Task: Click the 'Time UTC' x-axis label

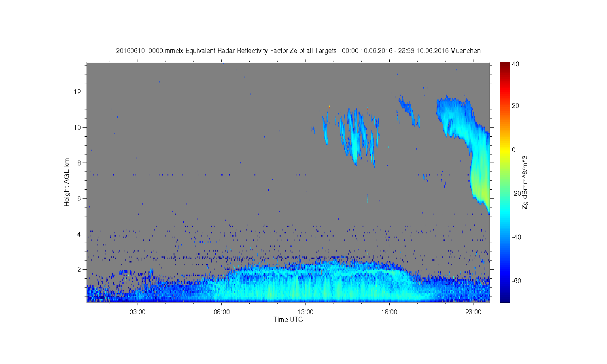Action: coord(288,320)
